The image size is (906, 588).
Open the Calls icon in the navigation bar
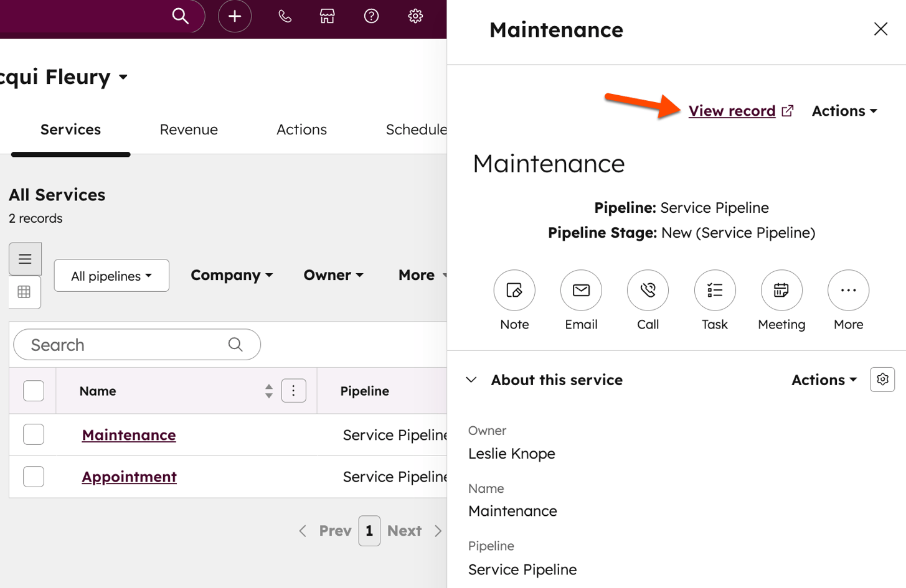[x=285, y=16]
